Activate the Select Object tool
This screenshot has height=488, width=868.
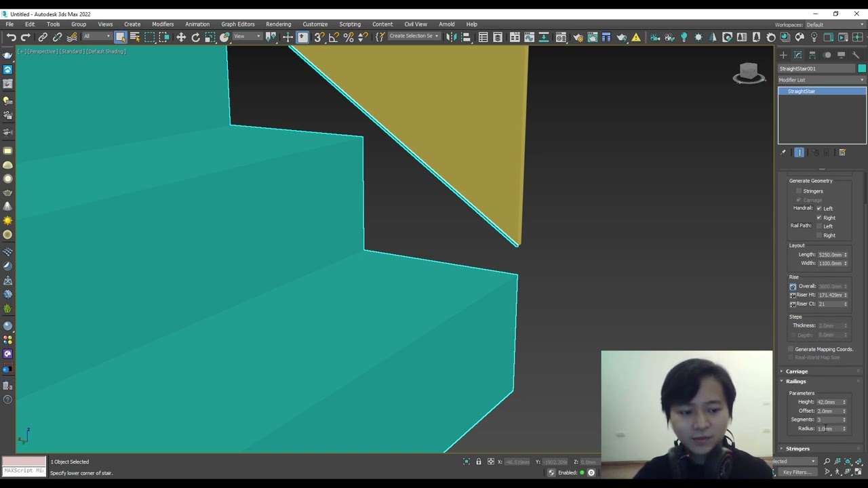click(x=120, y=37)
